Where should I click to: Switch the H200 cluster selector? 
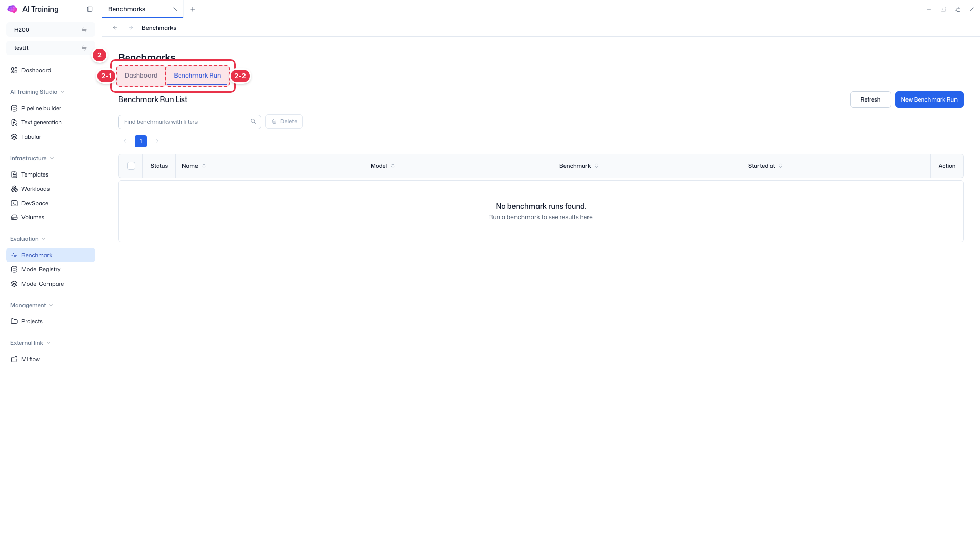pyautogui.click(x=84, y=30)
